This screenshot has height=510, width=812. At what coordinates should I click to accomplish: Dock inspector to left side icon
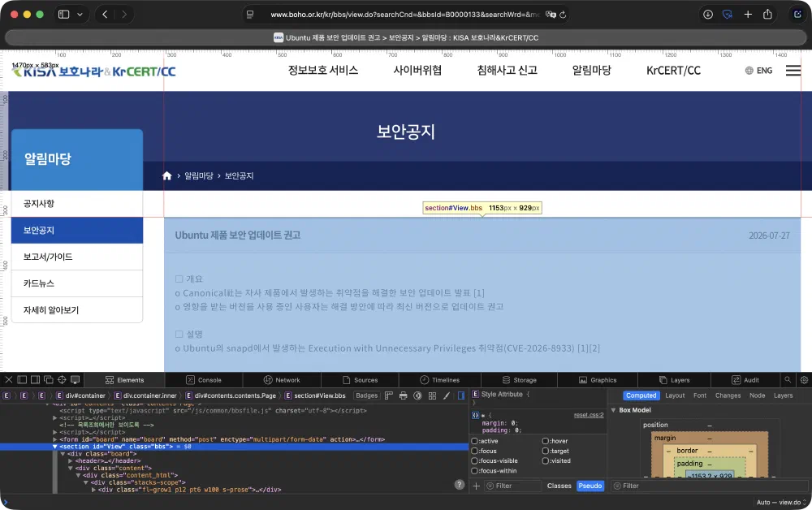point(22,379)
